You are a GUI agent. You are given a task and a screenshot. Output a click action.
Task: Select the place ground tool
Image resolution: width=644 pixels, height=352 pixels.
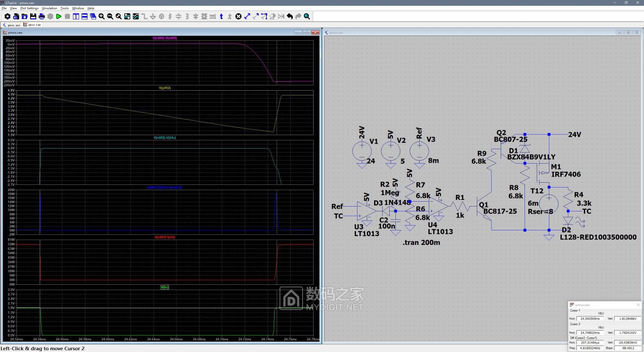point(153,16)
